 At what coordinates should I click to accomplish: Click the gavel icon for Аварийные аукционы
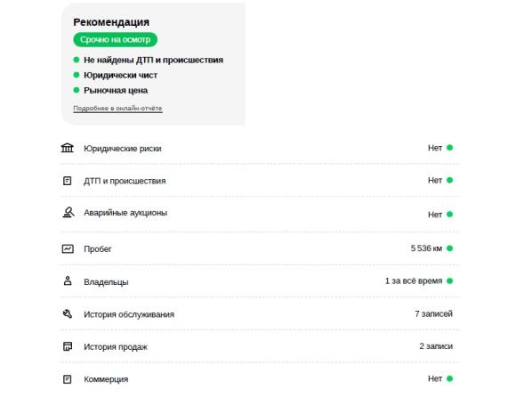click(69, 213)
